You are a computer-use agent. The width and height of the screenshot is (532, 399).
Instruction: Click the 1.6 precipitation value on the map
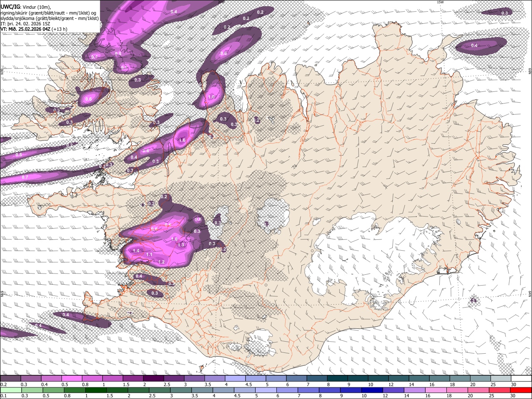(x=182, y=140)
